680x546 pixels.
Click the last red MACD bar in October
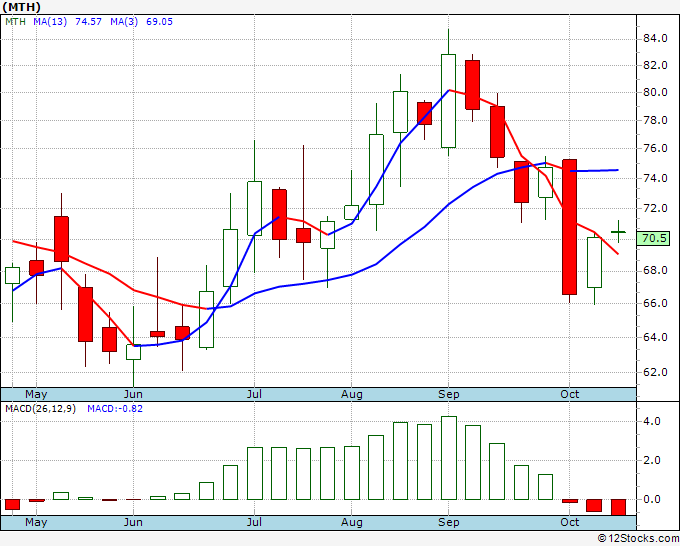coord(618,507)
